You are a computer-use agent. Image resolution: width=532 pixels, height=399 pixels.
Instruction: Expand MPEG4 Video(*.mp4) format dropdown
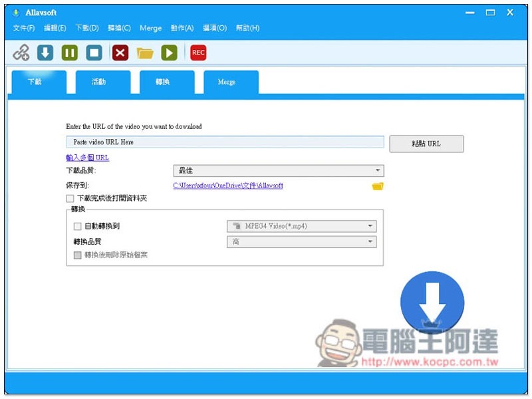coord(302,226)
